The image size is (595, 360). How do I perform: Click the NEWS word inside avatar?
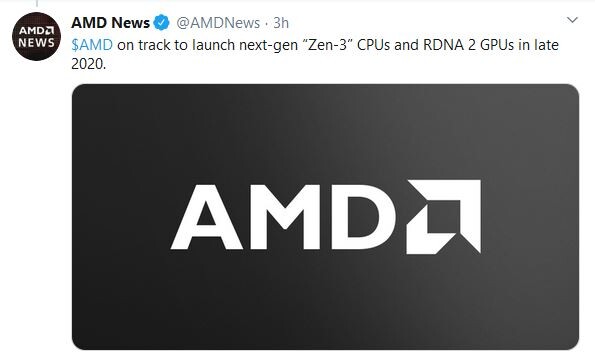(x=36, y=43)
